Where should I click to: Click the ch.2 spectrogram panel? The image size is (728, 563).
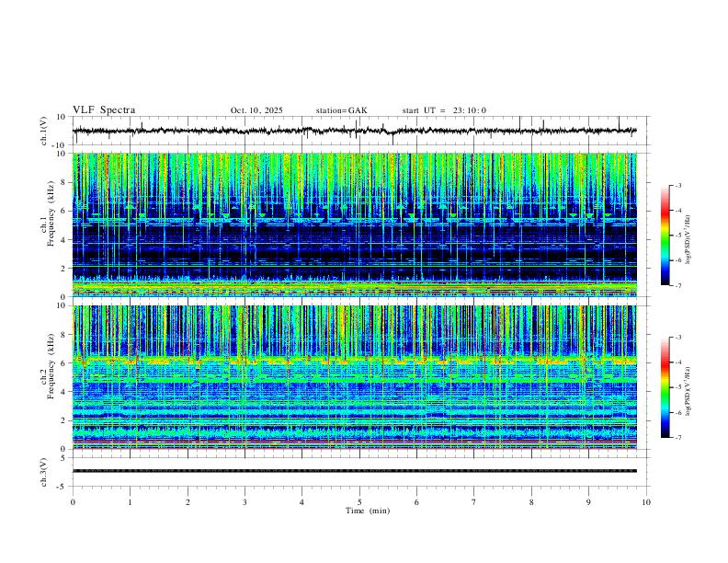[355, 377]
